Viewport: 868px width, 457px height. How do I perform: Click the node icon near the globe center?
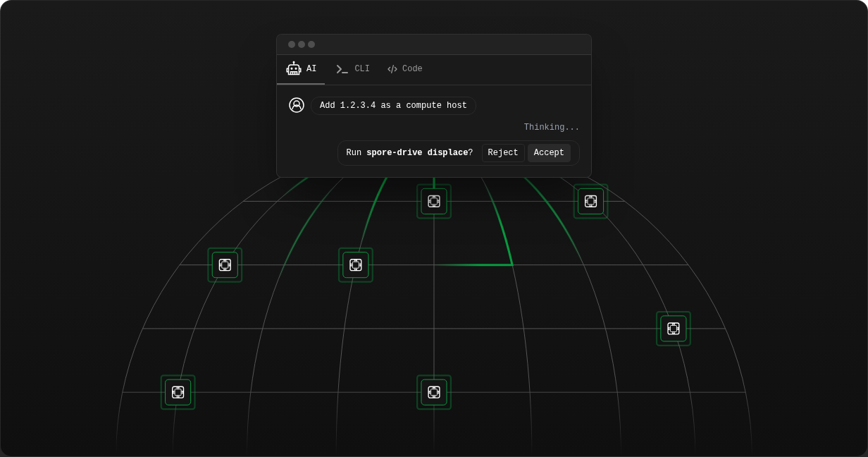click(356, 265)
